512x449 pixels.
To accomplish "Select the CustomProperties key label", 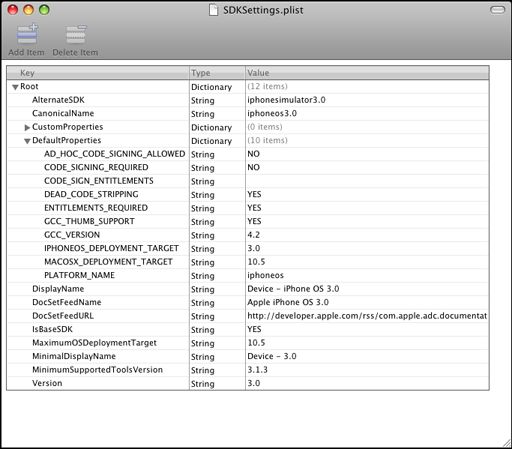I will [x=68, y=127].
